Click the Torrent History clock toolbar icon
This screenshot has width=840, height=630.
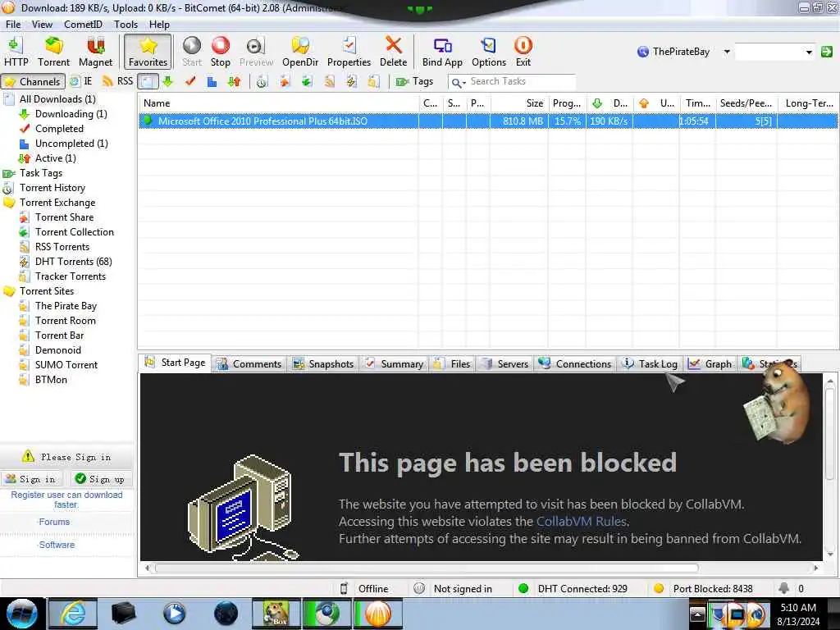click(x=262, y=81)
